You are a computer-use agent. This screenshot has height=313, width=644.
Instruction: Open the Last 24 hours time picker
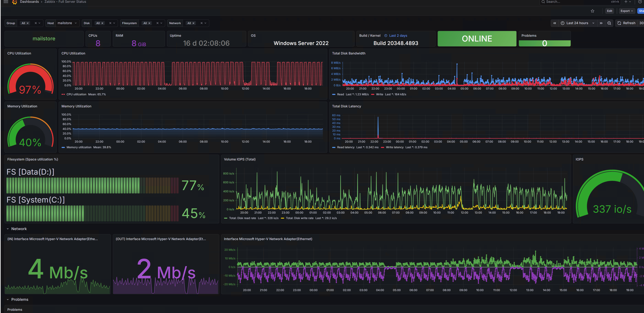click(578, 23)
